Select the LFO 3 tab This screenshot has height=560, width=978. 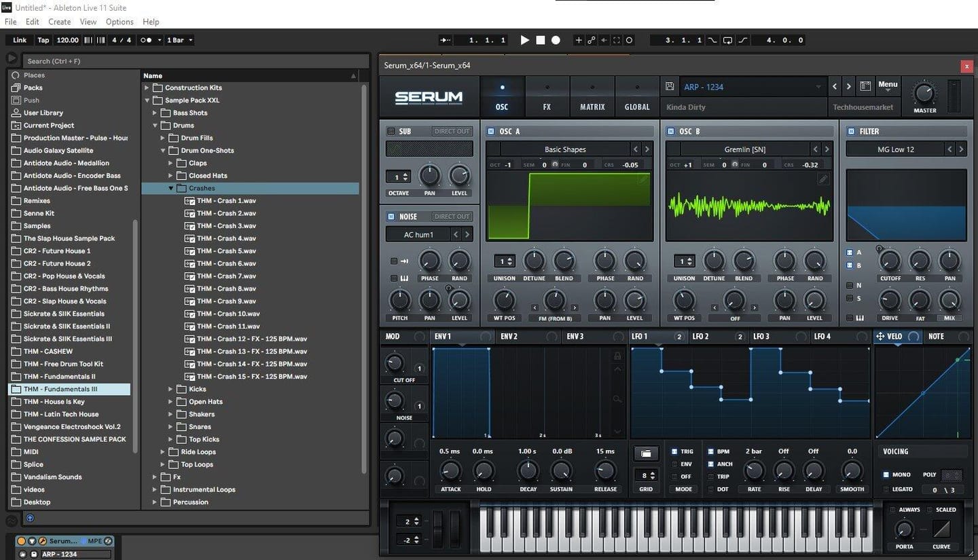click(778, 337)
